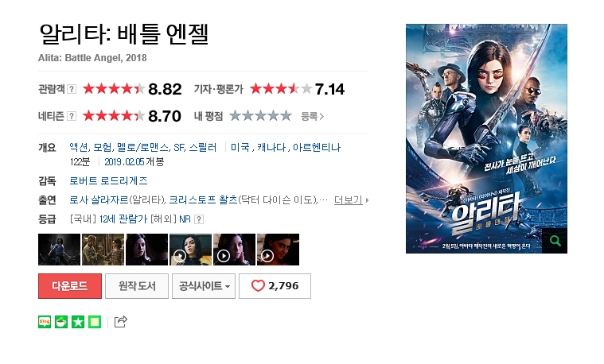Click the blog share icon

click(45, 322)
